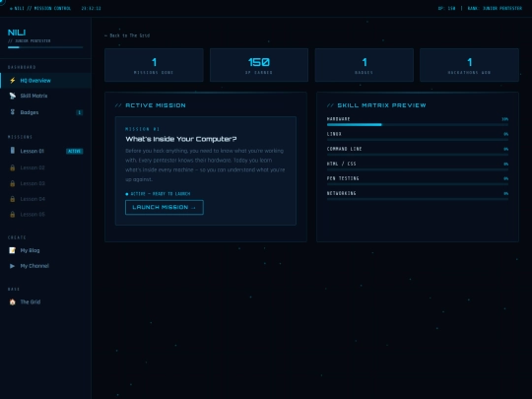
Task: Click the Missions Done stat card
Action: click(x=154, y=65)
